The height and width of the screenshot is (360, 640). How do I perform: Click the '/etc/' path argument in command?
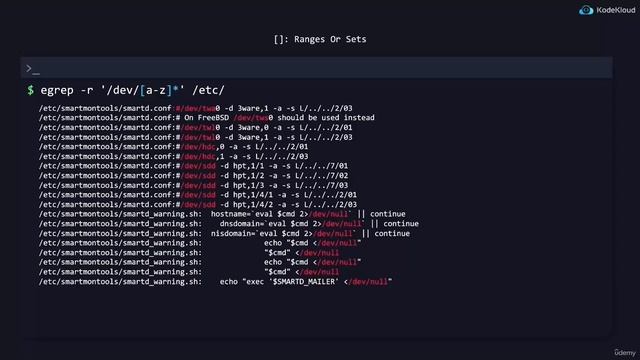(x=209, y=90)
